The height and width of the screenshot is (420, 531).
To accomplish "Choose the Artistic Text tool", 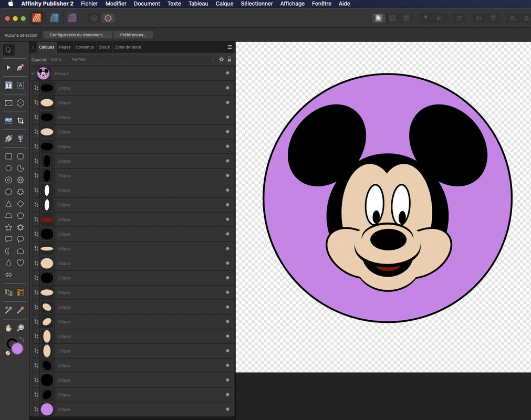I will [x=20, y=85].
